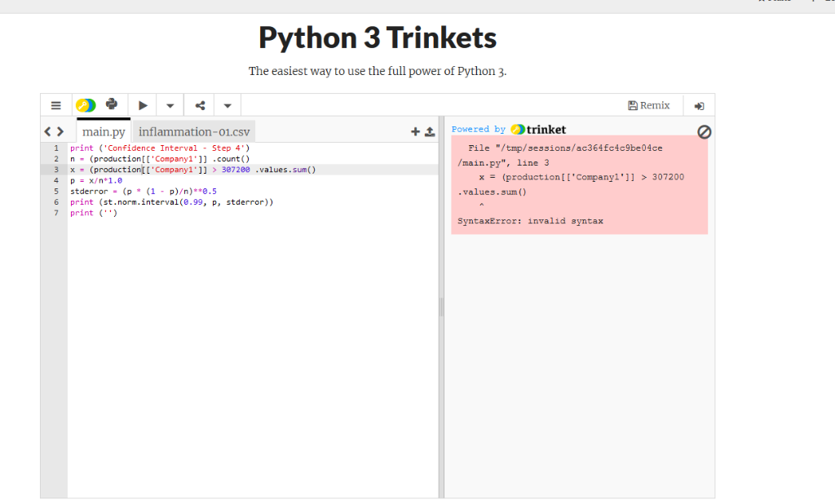Image resolution: width=835 pixels, height=504 pixels.
Task: Click the Powered by trinket link
Action: coord(509,130)
